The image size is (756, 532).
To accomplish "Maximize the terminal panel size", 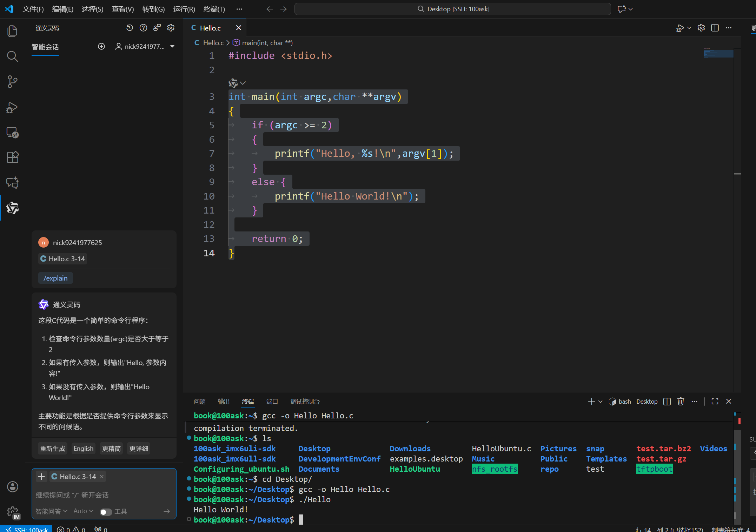I will [x=715, y=402].
